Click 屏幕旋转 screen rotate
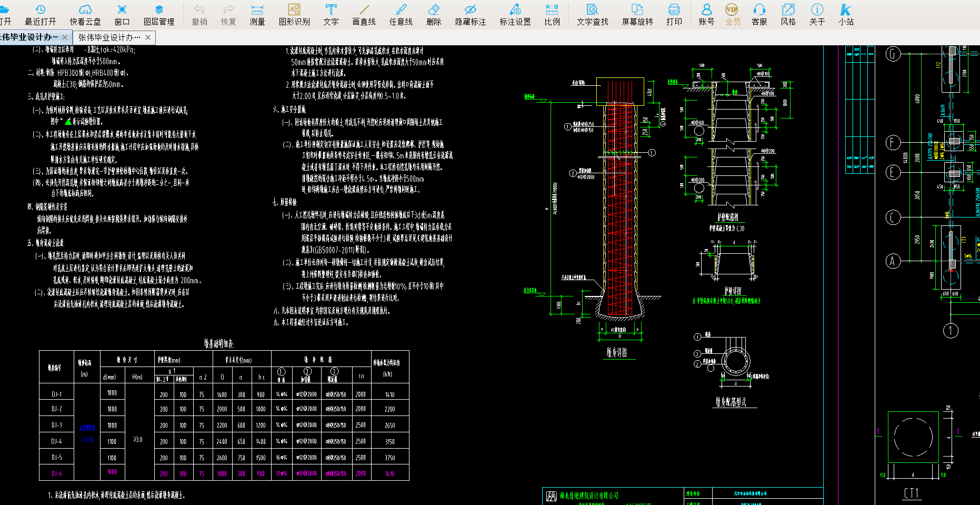The width and height of the screenshot is (980, 505). 637,15
